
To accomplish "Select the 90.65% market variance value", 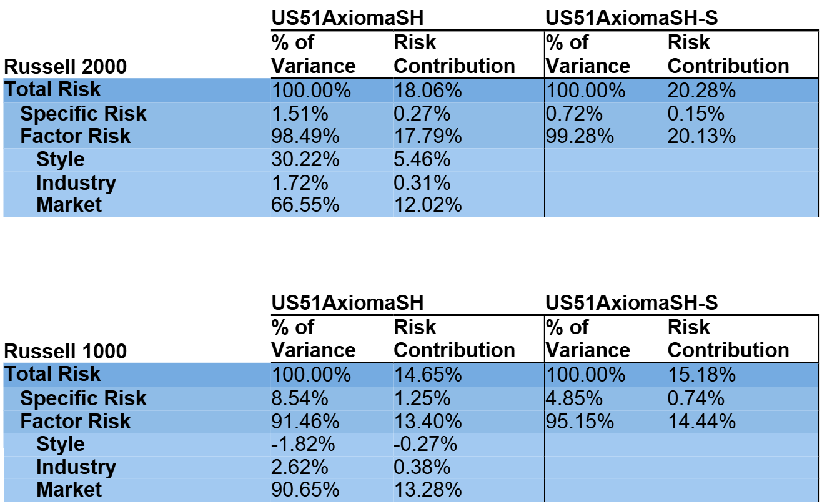I will point(305,490).
